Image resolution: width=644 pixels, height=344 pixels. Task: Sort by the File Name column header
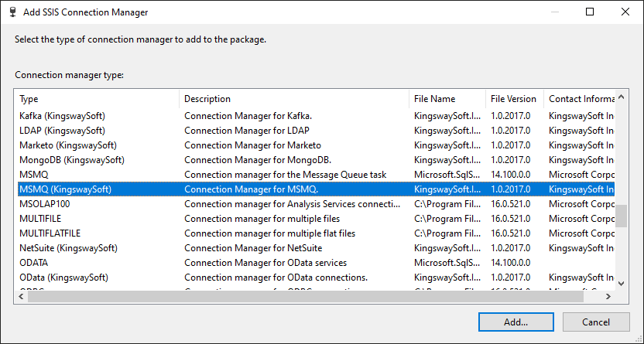[x=447, y=99]
